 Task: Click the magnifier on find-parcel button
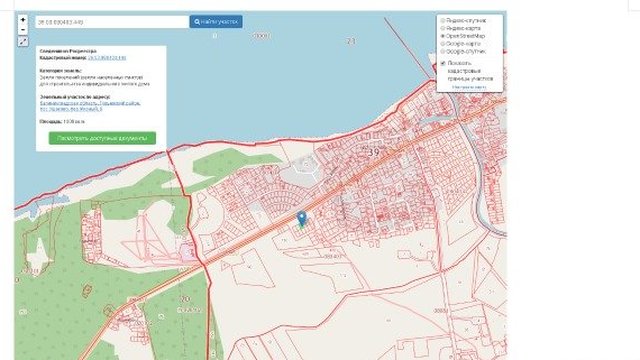(197, 22)
